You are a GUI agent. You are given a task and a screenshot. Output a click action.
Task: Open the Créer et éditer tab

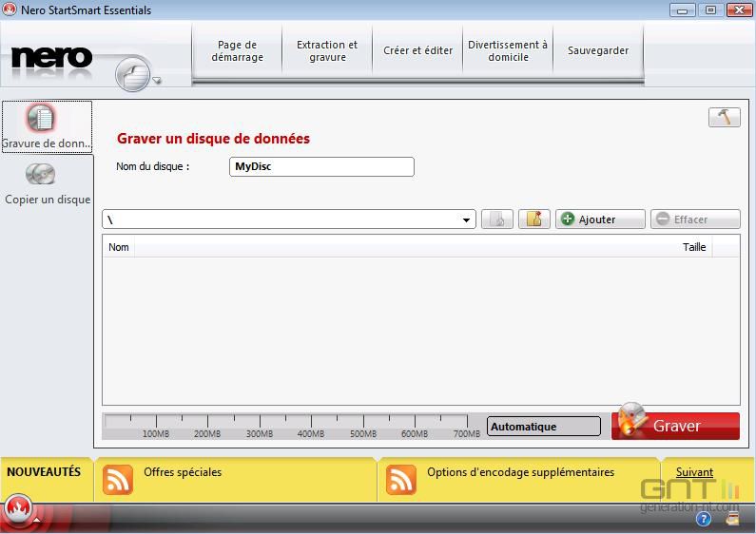[x=417, y=50]
